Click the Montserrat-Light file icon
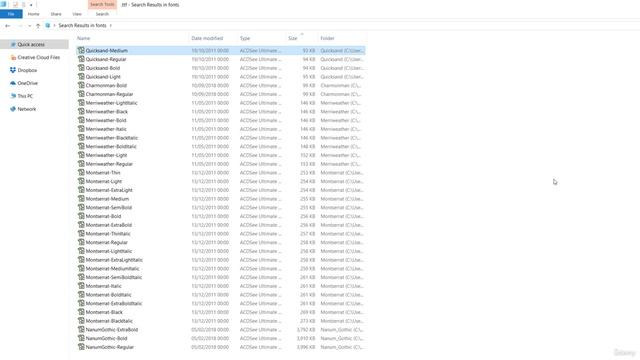 pos(81,181)
